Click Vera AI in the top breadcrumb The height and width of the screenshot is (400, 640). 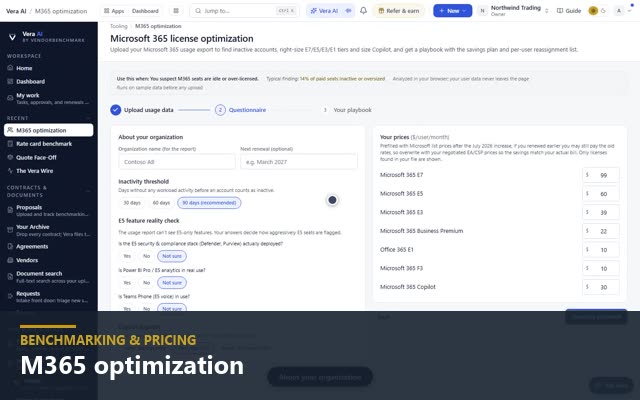click(16, 11)
